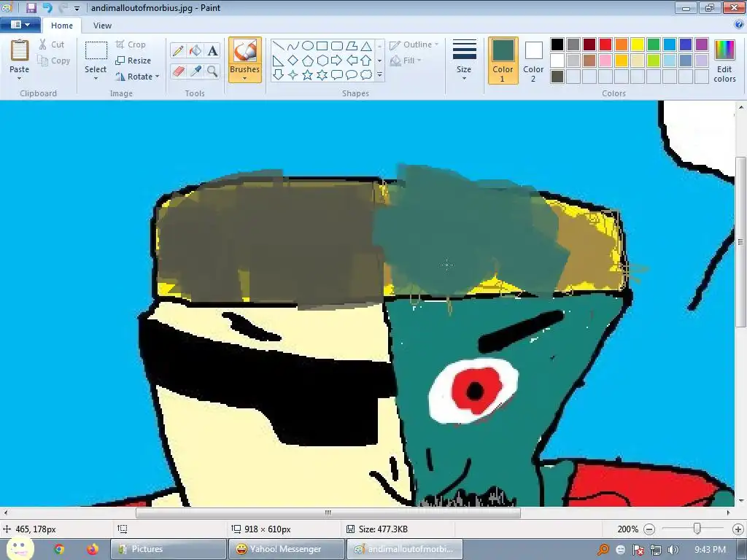Select the Fill with color bucket tool
Image resolution: width=747 pixels, height=560 pixels.
pyautogui.click(x=196, y=50)
